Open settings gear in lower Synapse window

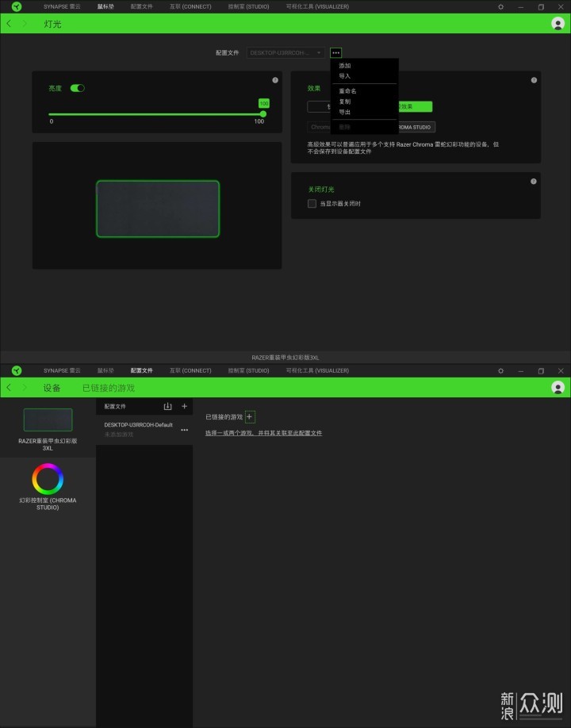point(501,371)
